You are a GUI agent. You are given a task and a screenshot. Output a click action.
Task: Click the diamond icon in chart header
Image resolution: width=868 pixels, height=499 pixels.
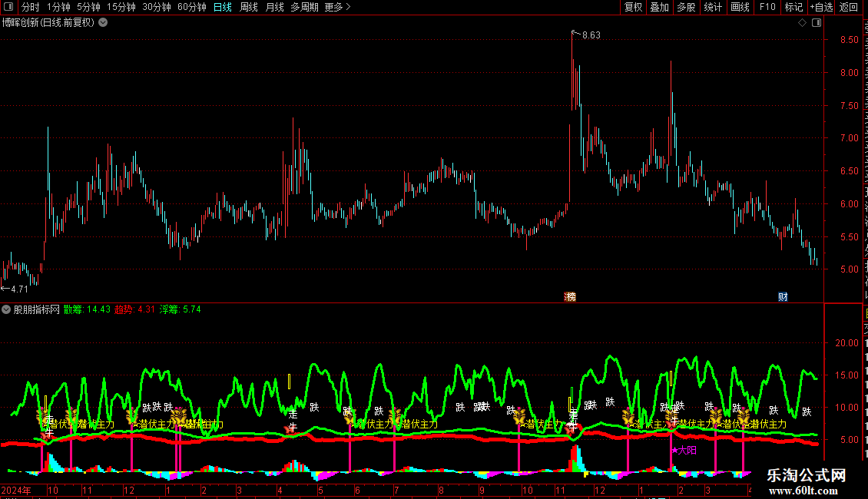(802, 23)
